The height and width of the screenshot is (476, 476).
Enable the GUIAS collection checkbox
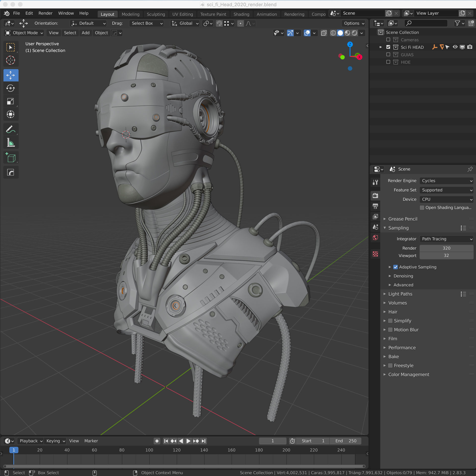point(388,55)
